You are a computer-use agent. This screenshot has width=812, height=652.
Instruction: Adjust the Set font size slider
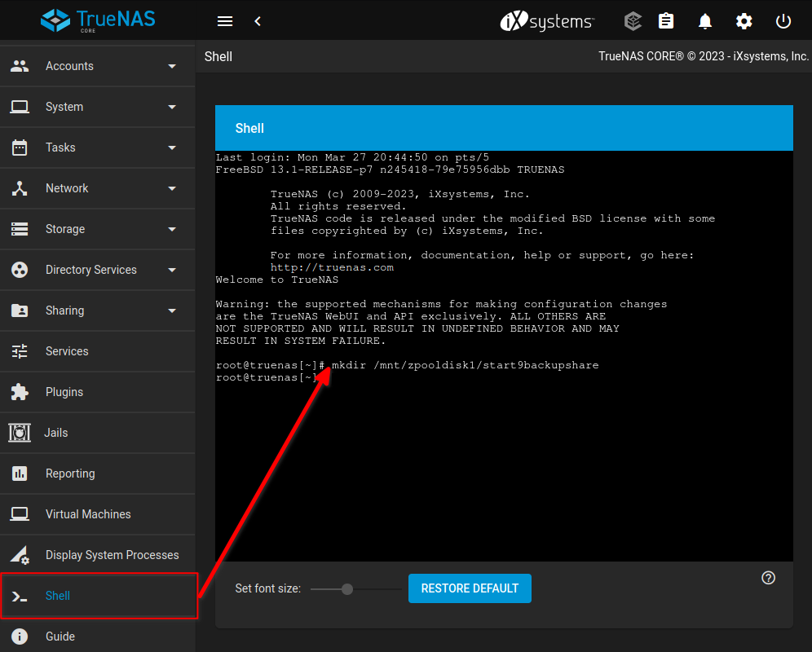pos(347,589)
